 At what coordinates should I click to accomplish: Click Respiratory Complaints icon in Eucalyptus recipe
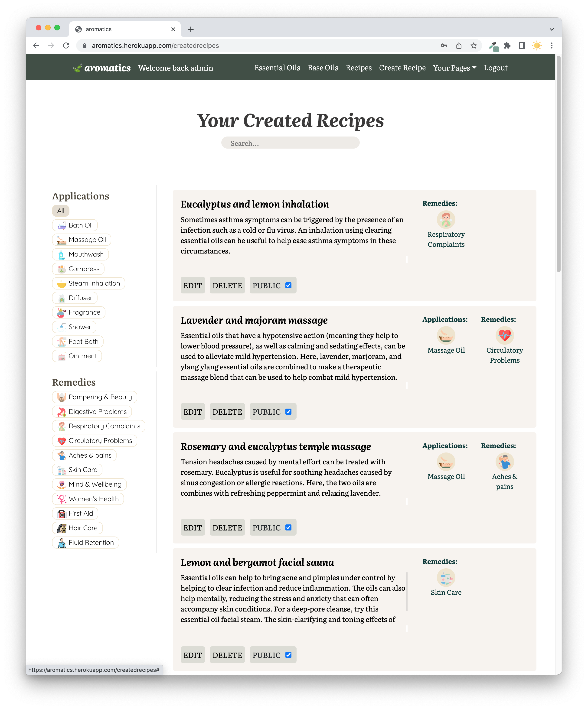coord(446,220)
